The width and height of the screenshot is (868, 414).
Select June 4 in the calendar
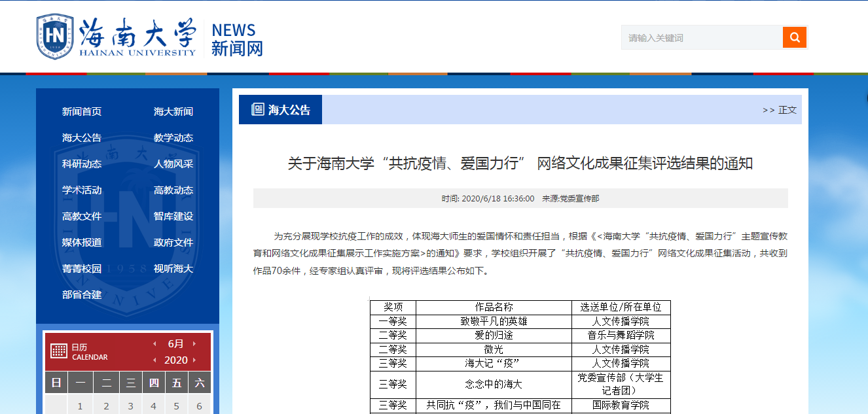154,406
